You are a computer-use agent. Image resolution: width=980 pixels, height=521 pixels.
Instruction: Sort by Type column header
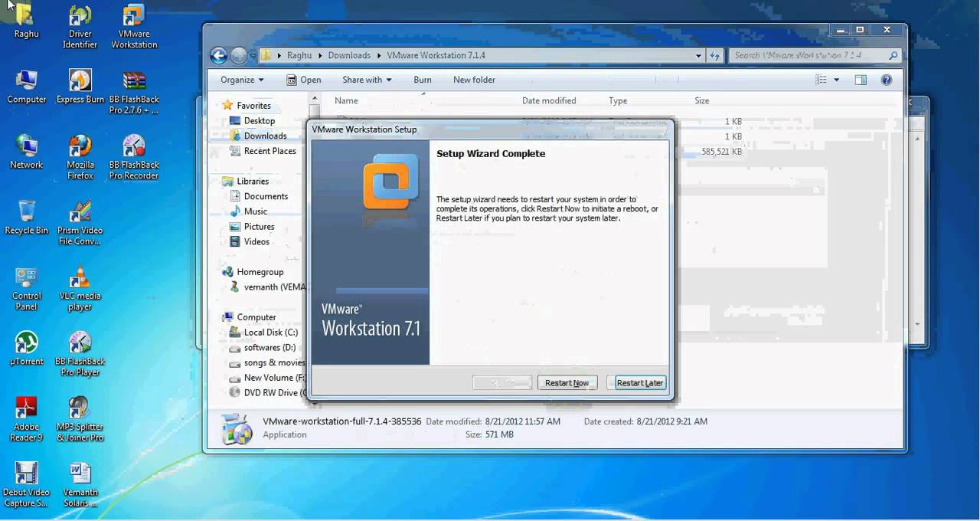tap(618, 100)
